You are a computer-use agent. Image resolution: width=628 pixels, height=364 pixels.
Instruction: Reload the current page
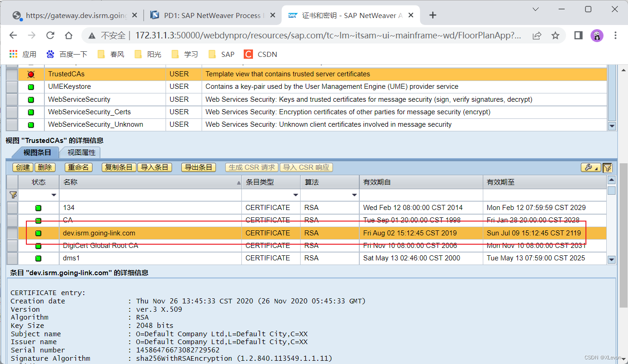50,36
